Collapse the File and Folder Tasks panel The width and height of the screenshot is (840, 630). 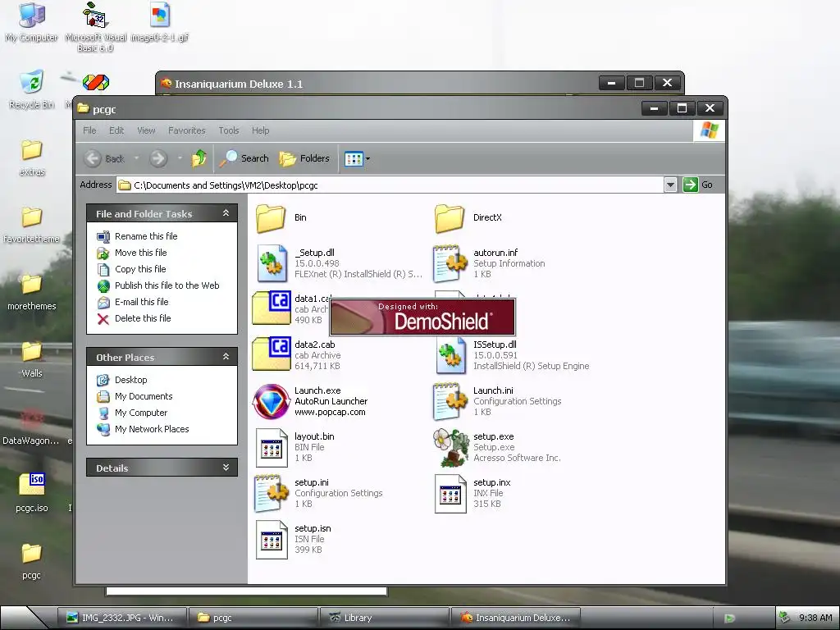pyautogui.click(x=226, y=213)
